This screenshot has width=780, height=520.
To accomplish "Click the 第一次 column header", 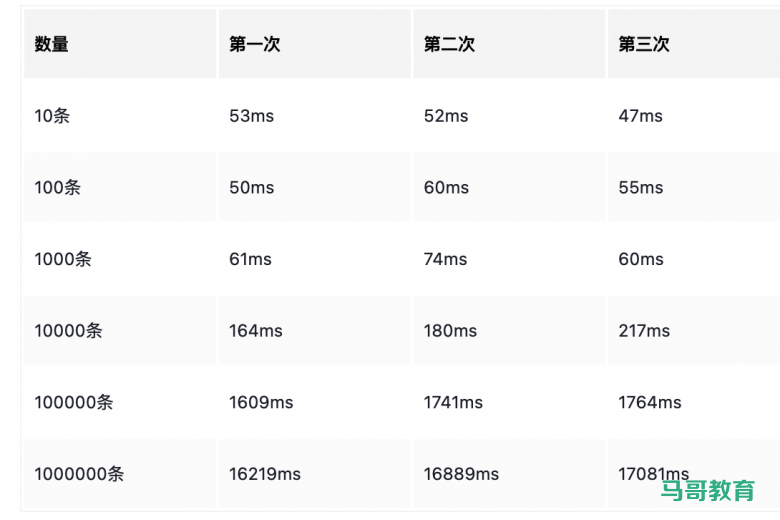I will (x=254, y=44).
